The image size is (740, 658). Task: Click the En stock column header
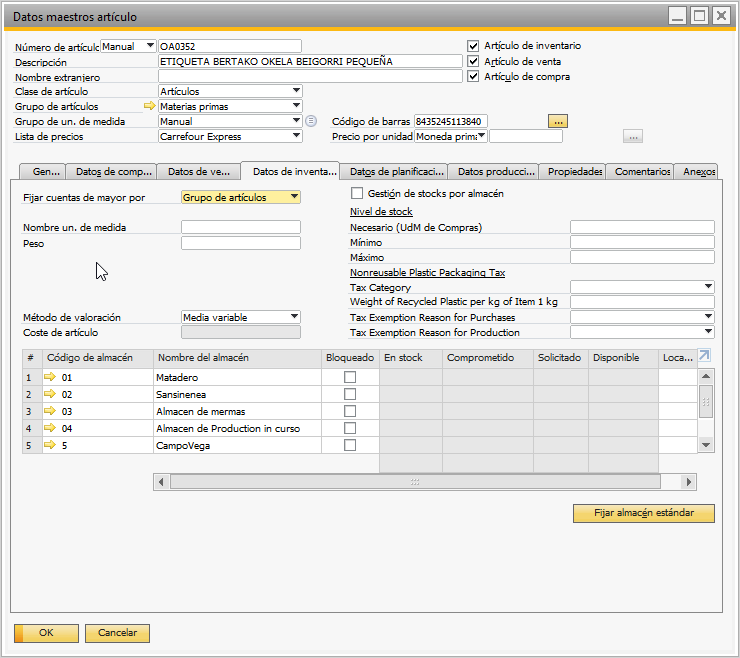[x=411, y=358]
